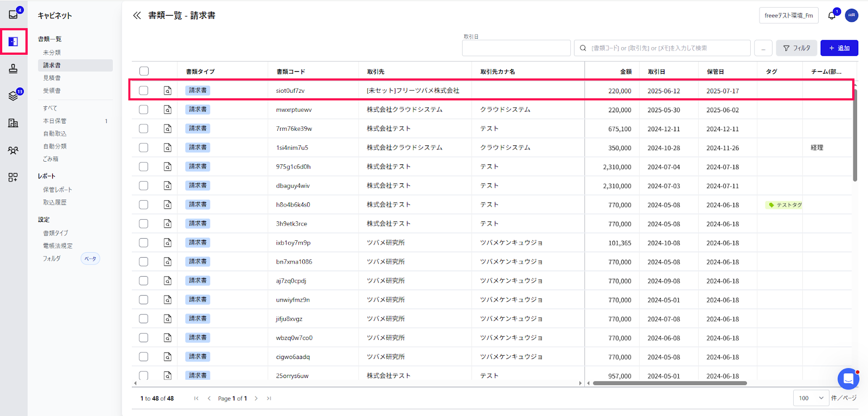Preview document icon for siot0uf7zv row
This screenshot has height=416, width=868.
(x=168, y=91)
